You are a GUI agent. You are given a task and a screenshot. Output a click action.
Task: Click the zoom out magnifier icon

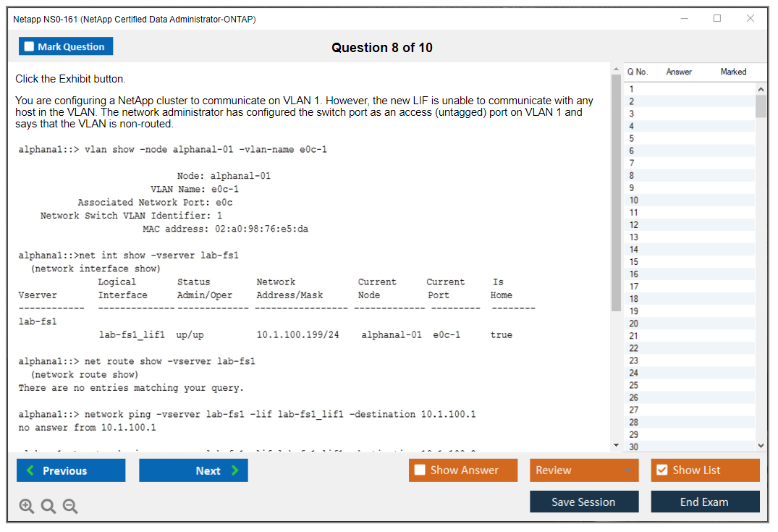pyautogui.click(x=70, y=507)
